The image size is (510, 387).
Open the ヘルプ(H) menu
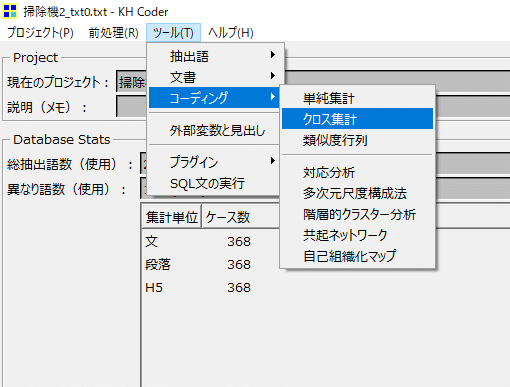coord(231,33)
